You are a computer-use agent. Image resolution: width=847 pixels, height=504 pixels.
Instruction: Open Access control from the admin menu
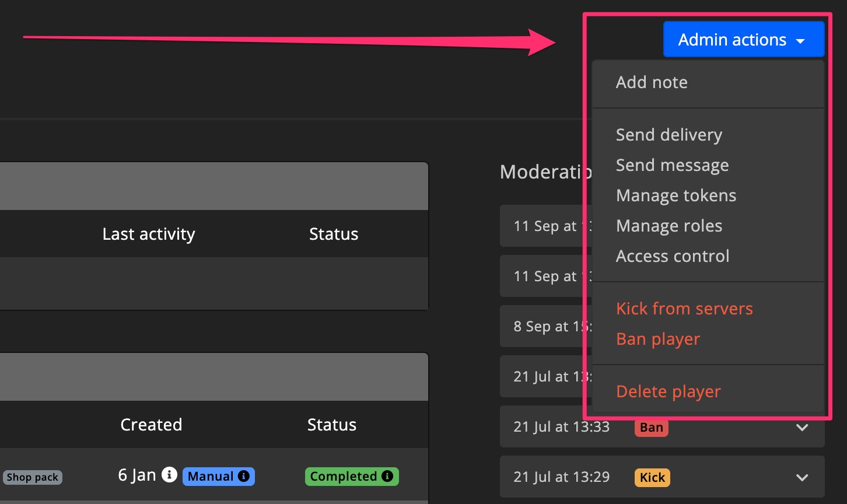coord(673,256)
